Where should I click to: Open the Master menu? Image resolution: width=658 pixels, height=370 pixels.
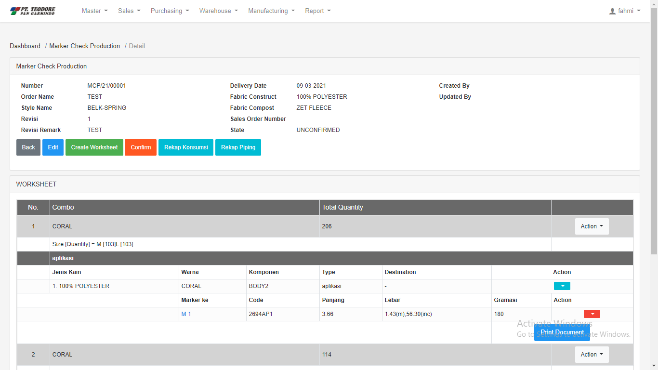[94, 11]
